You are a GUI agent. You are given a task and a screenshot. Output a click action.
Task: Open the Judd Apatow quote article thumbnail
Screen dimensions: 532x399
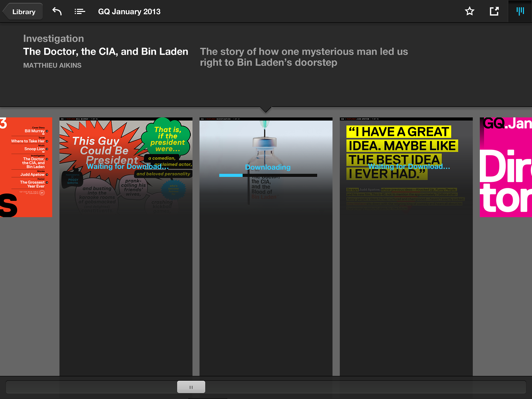tap(406, 246)
